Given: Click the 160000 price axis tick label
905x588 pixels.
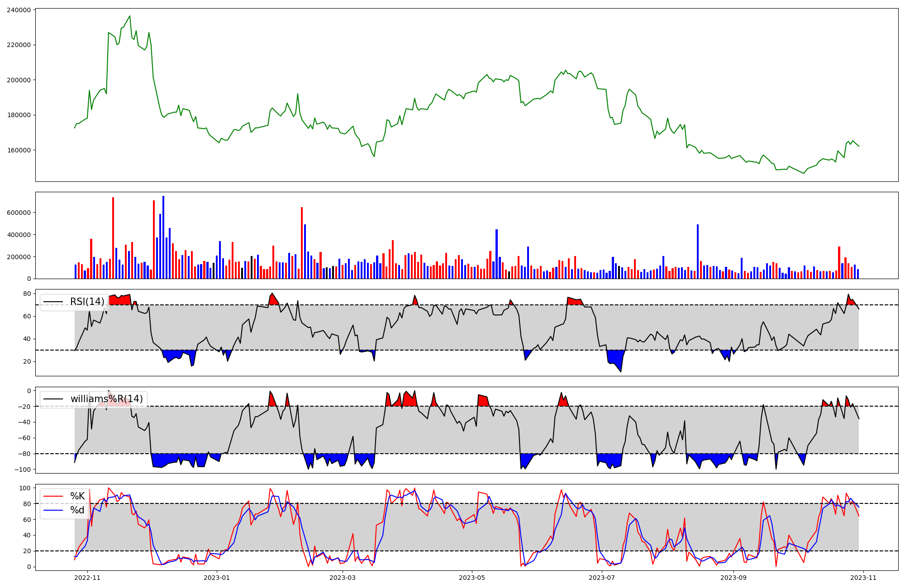Looking at the screenshot, I should tap(19, 150).
